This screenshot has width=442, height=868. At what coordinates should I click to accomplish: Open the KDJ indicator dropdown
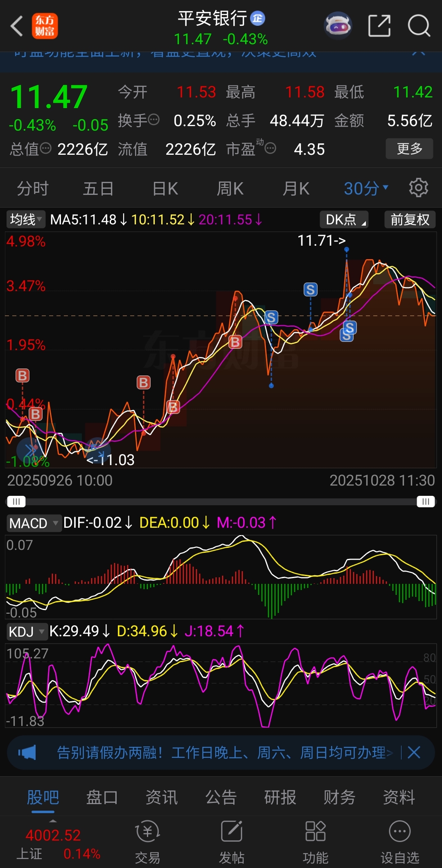coord(27,631)
